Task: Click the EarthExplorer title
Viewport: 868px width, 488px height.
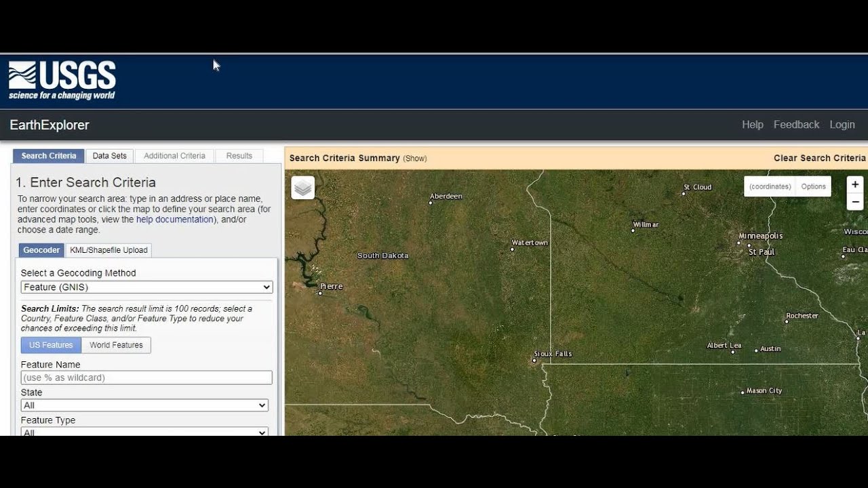Action: click(x=50, y=125)
